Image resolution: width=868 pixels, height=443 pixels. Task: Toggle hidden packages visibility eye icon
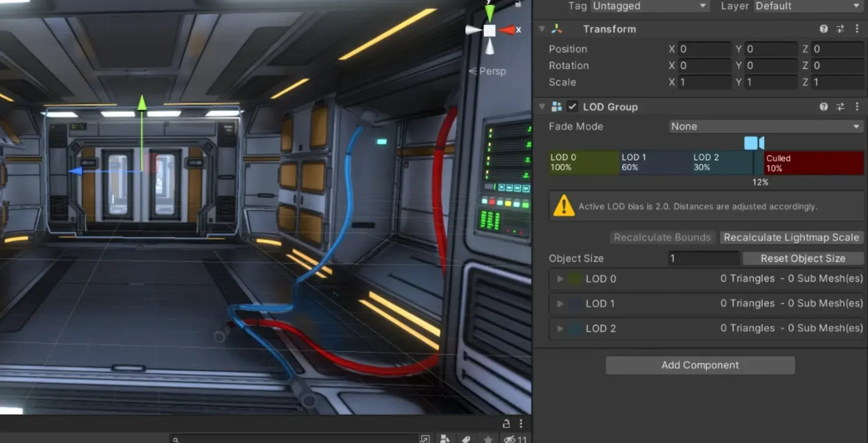click(510, 439)
